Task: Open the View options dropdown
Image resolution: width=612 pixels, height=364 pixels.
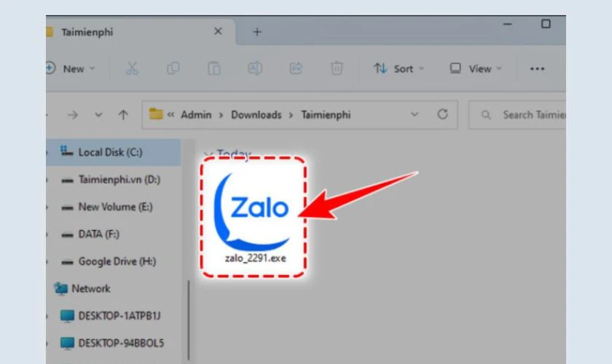Action: coord(476,68)
